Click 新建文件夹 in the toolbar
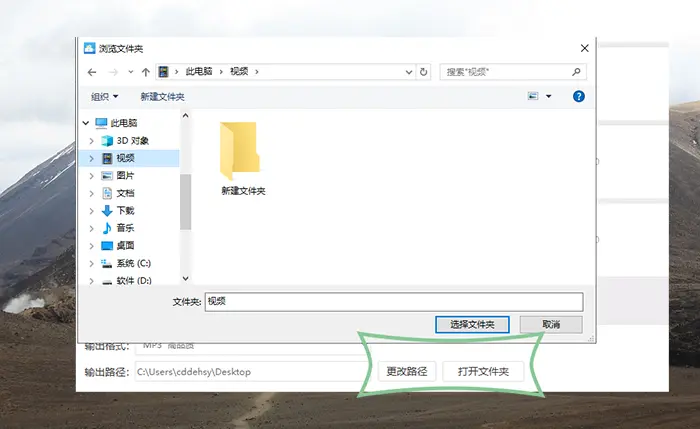 (162, 96)
